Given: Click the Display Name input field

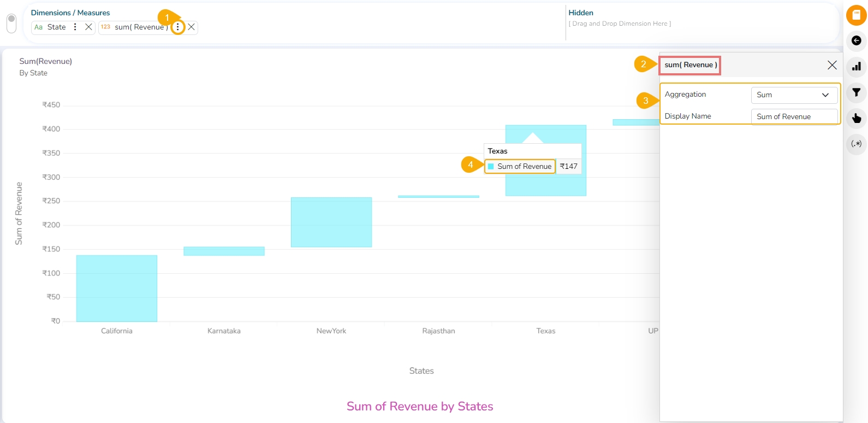Looking at the screenshot, I should tap(794, 117).
